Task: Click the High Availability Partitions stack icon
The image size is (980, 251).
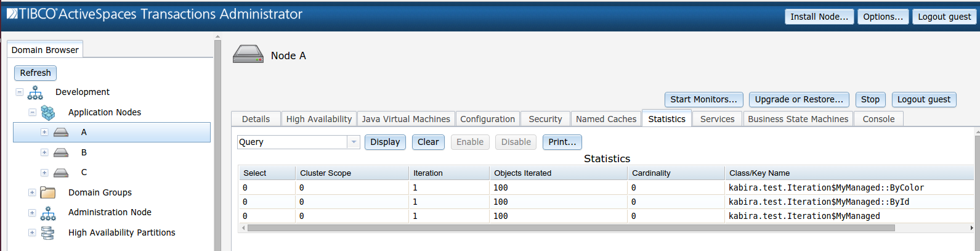Action: (x=47, y=232)
